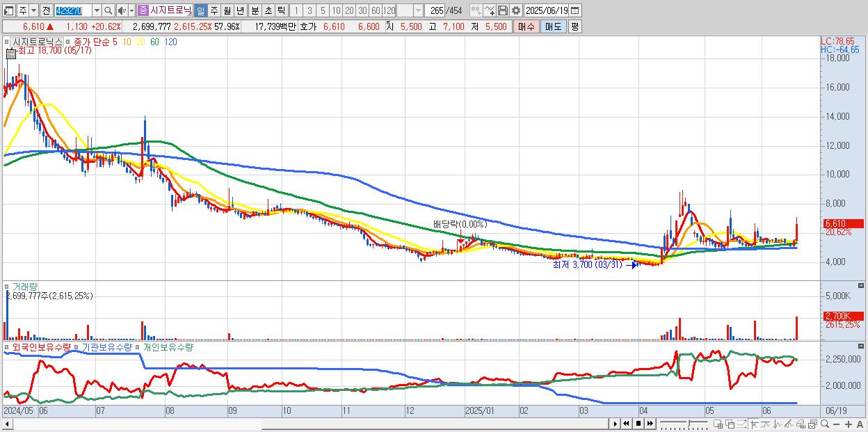Click the vertical line wave tool icon
868x432 pixels.
click(777, 424)
